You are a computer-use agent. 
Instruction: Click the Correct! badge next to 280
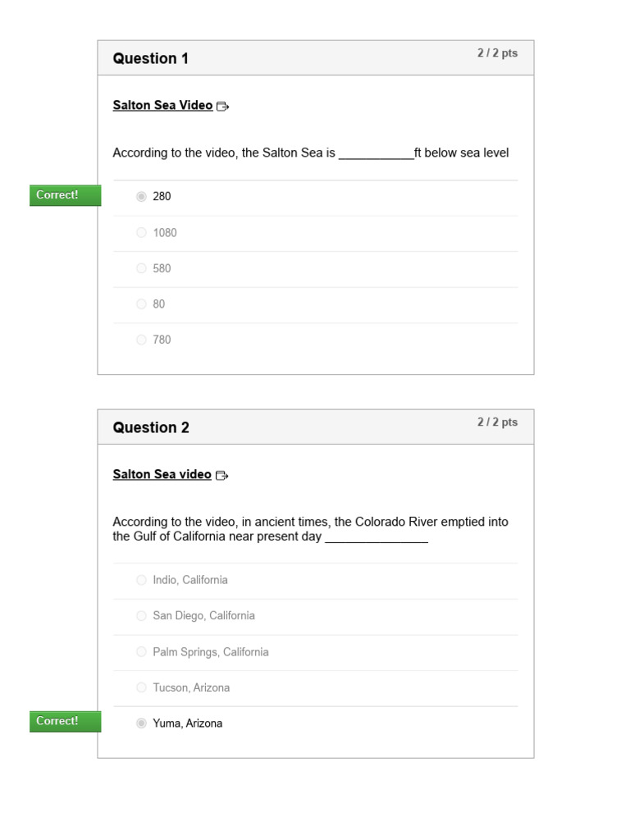pyautogui.click(x=65, y=195)
